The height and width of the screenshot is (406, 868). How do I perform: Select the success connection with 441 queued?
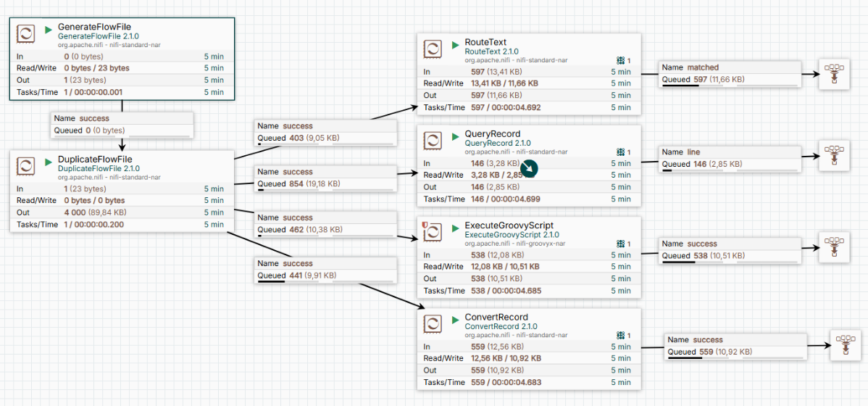325,270
